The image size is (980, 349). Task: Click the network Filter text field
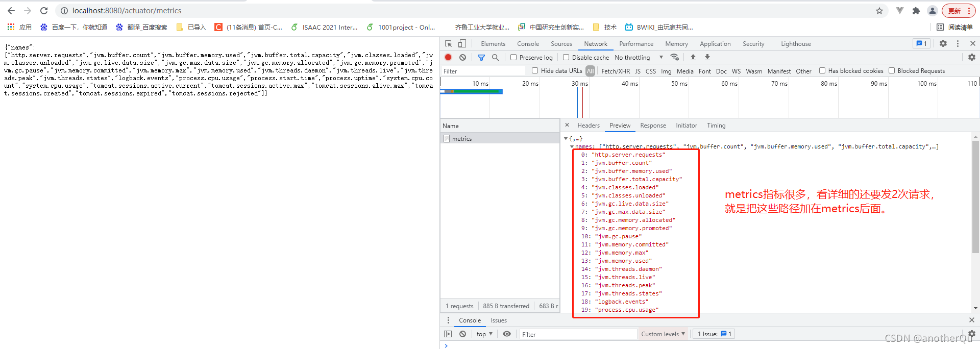(x=483, y=71)
